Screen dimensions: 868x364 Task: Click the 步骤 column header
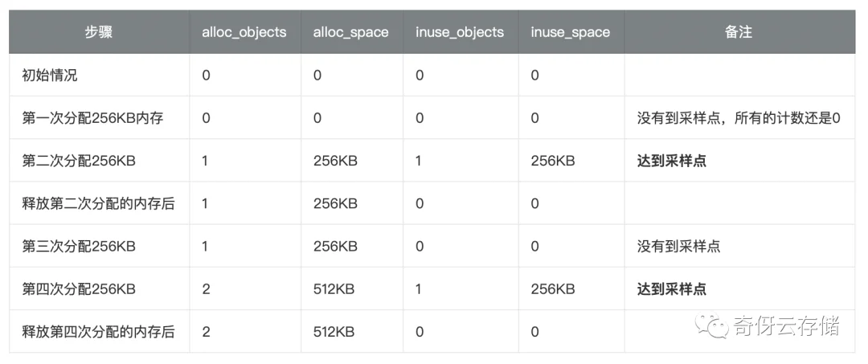click(99, 32)
